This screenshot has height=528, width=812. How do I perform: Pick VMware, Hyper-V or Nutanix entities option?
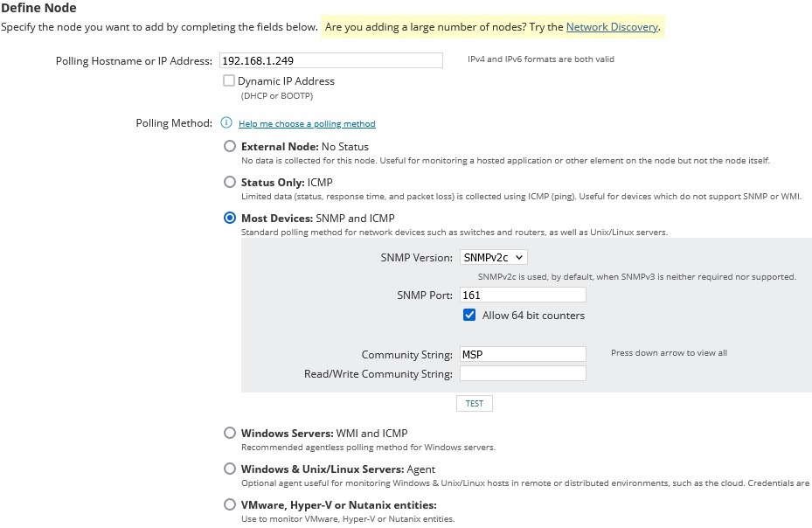(230, 504)
